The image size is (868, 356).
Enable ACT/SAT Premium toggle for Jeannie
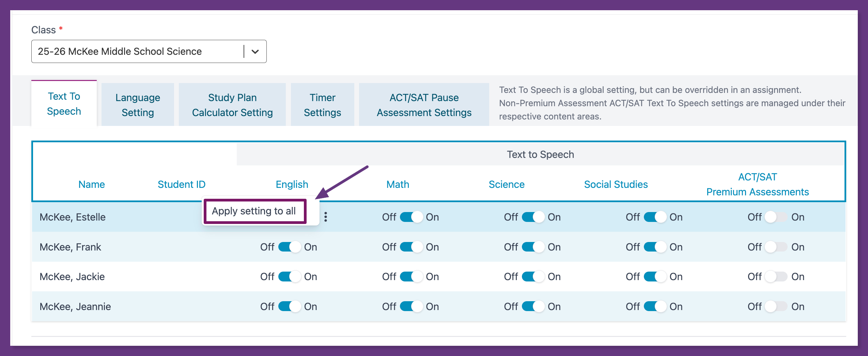pyautogui.click(x=776, y=307)
